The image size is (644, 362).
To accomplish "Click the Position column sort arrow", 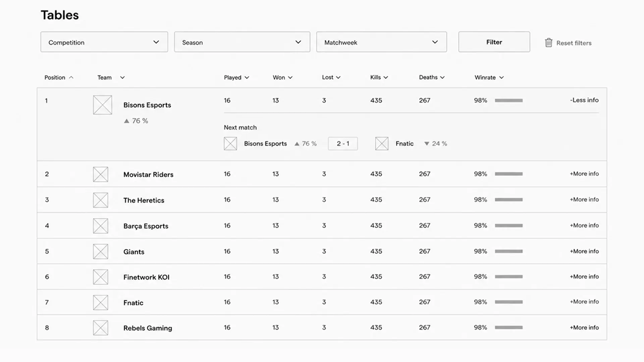I will tap(71, 77).
